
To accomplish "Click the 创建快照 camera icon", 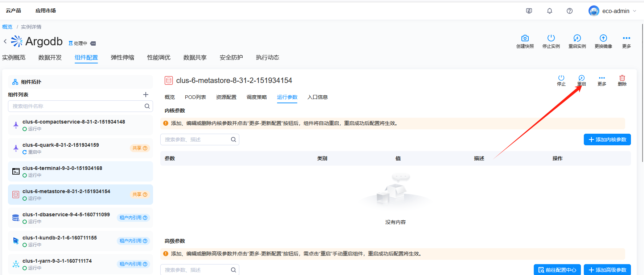I will click(525, 38).
